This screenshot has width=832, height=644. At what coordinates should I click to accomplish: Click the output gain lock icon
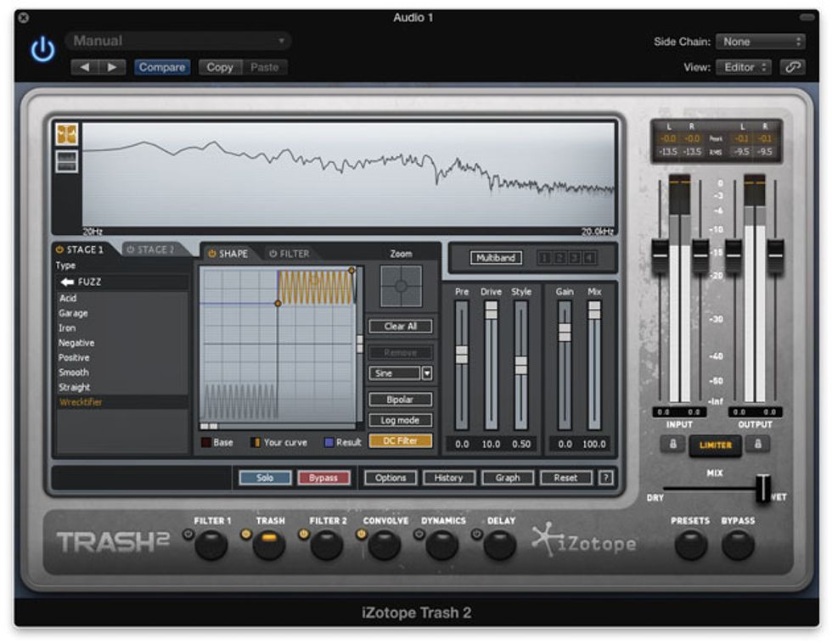757,444
